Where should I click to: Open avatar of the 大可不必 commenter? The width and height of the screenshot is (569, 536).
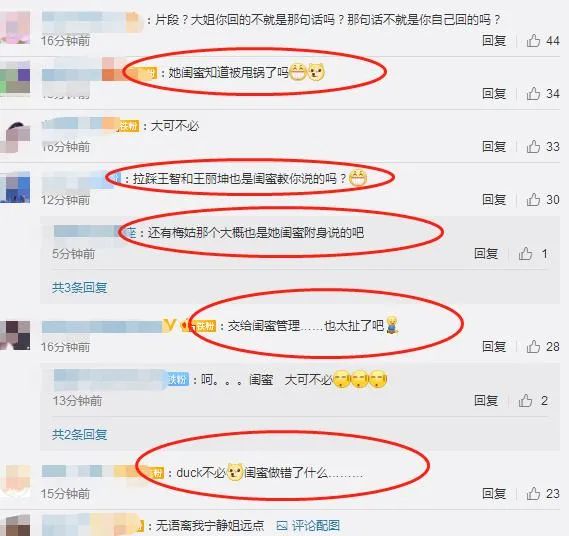[x=15, y=137]
